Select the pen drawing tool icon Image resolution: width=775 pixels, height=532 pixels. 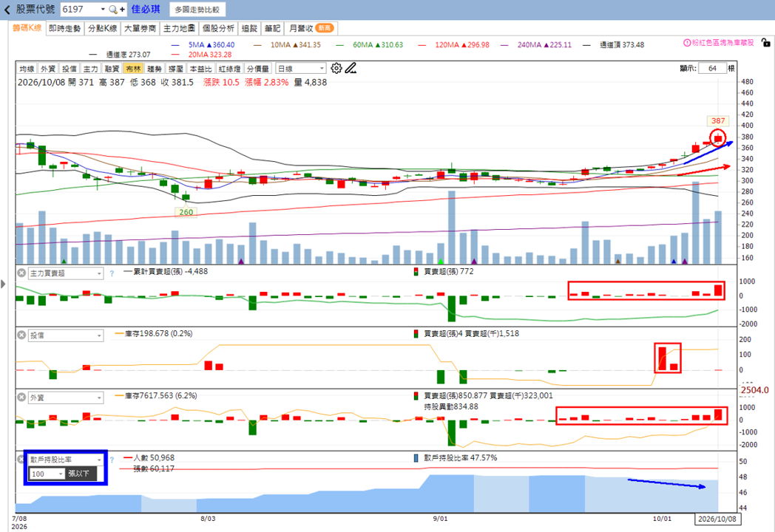pyautogui.click(x=351, y=68)
